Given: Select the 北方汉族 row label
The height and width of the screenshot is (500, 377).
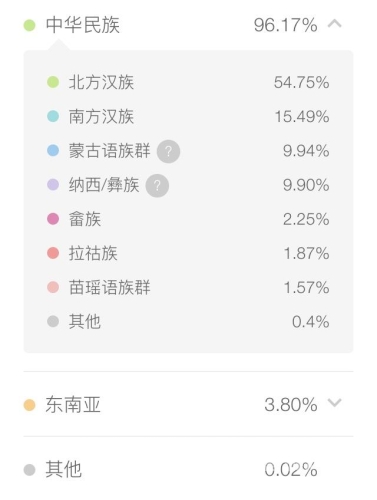Looking at the screenshot, I should point(101,82).
